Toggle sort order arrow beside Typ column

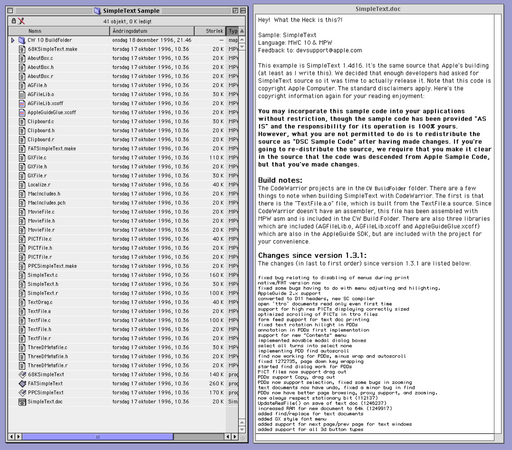coord(242,31)
